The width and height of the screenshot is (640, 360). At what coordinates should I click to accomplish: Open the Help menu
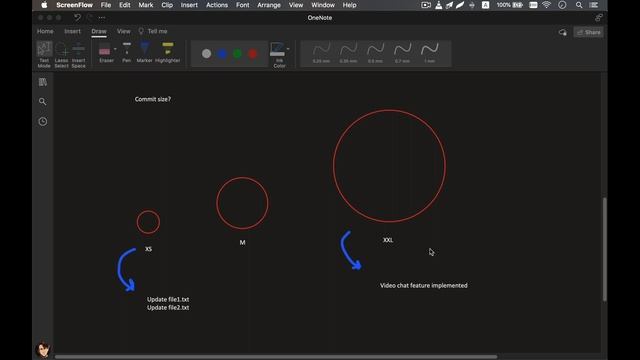click(349, 5)
